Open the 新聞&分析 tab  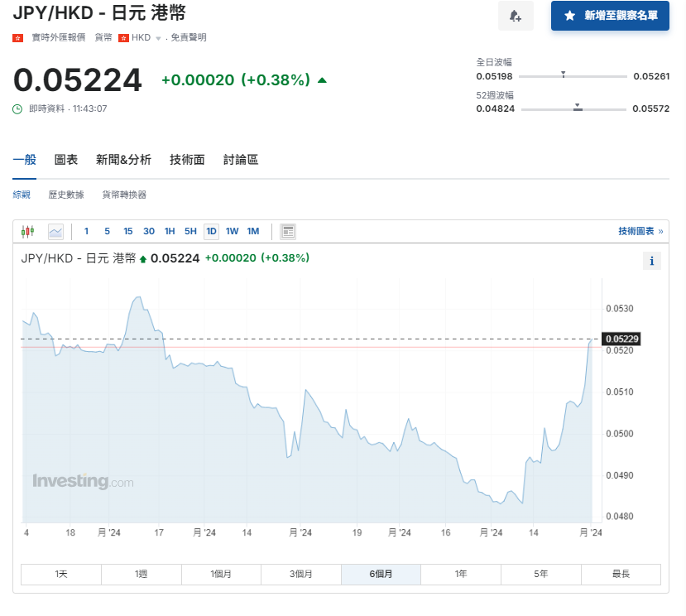click(123, 160)
